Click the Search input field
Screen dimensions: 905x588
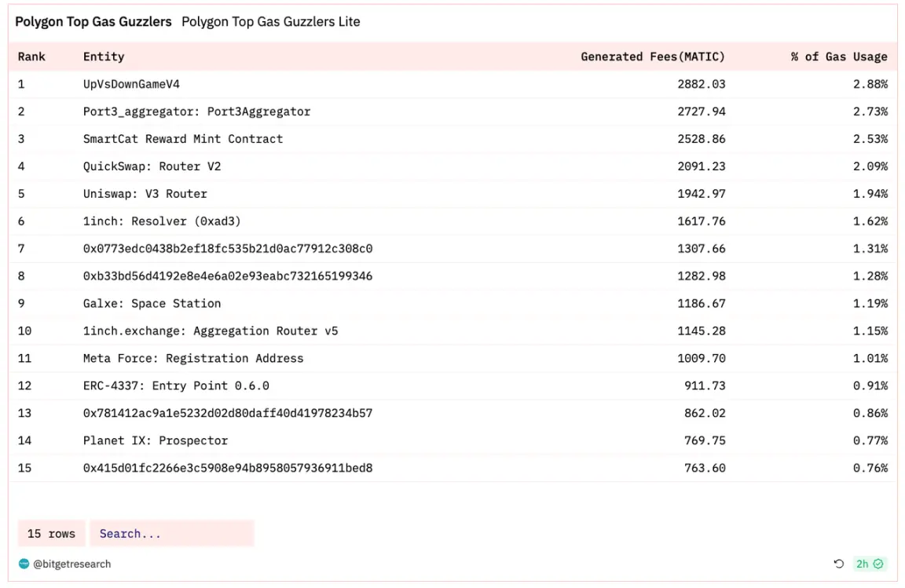coord(171,534)
